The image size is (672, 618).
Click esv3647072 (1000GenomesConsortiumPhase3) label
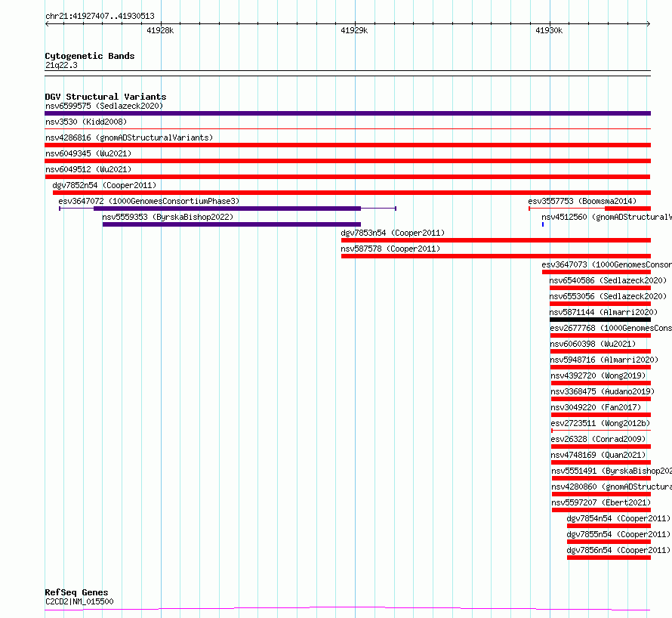coord(149,201)
